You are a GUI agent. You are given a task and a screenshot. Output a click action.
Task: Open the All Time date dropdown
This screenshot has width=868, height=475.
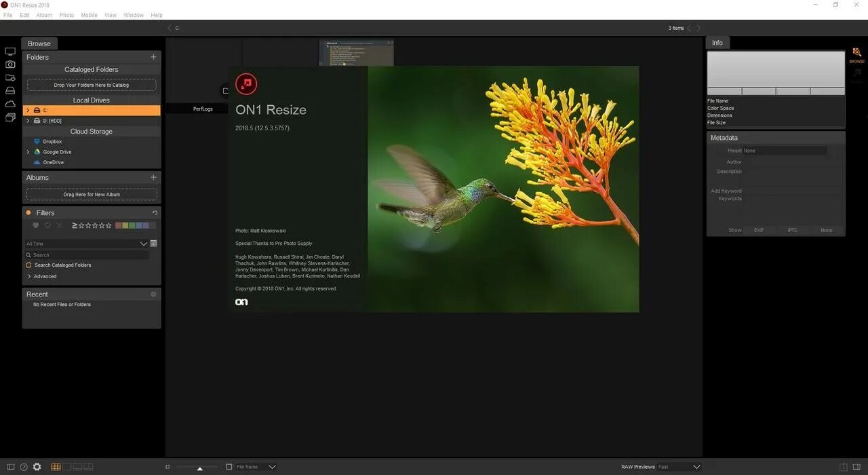tap(86, 244)
